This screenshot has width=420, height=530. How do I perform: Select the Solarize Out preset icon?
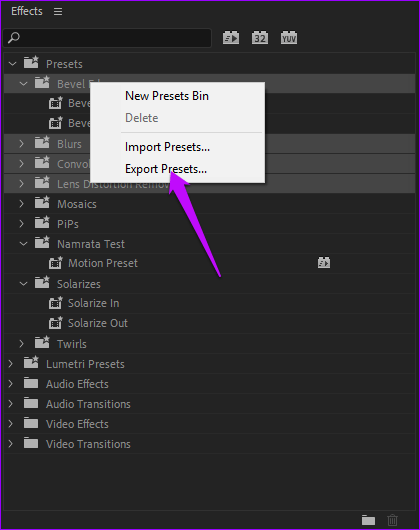coord(55,323)
